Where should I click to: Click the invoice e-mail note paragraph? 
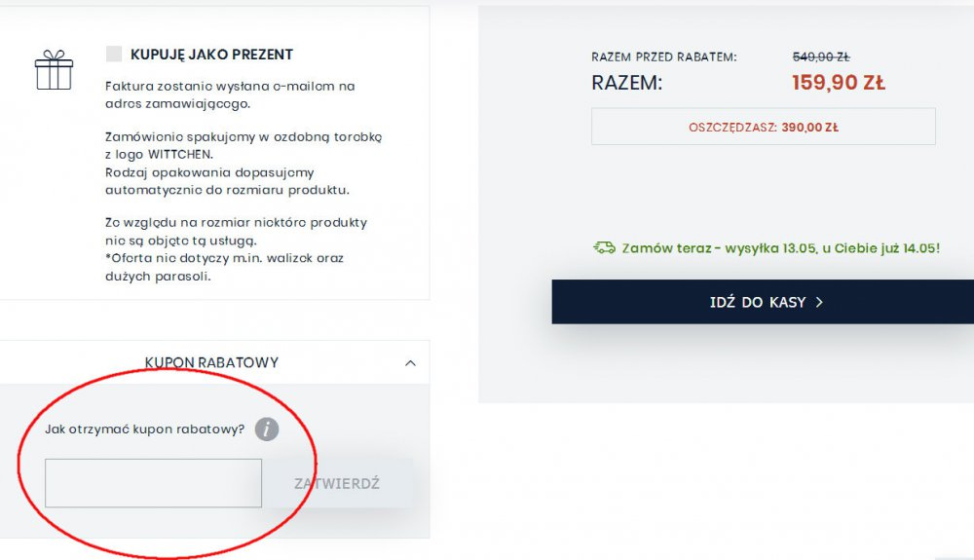230,94
